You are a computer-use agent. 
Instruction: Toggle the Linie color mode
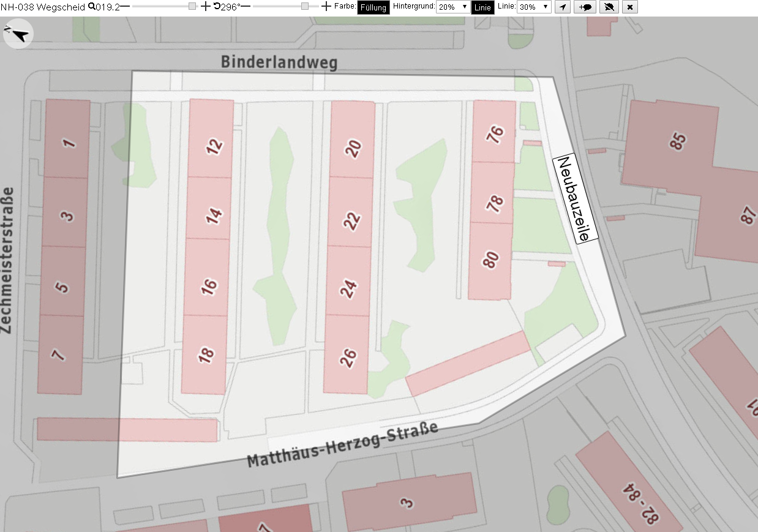point(483,7)
